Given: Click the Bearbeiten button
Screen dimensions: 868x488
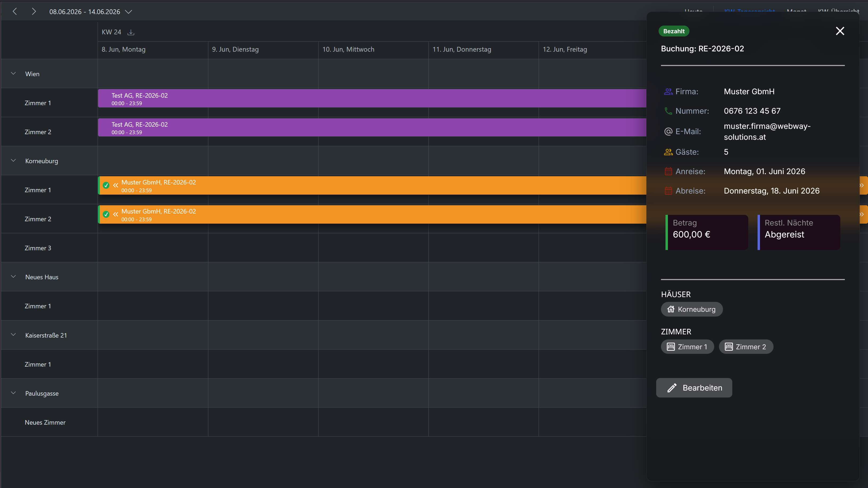Looking at the screenshot, I should (694, 388).
